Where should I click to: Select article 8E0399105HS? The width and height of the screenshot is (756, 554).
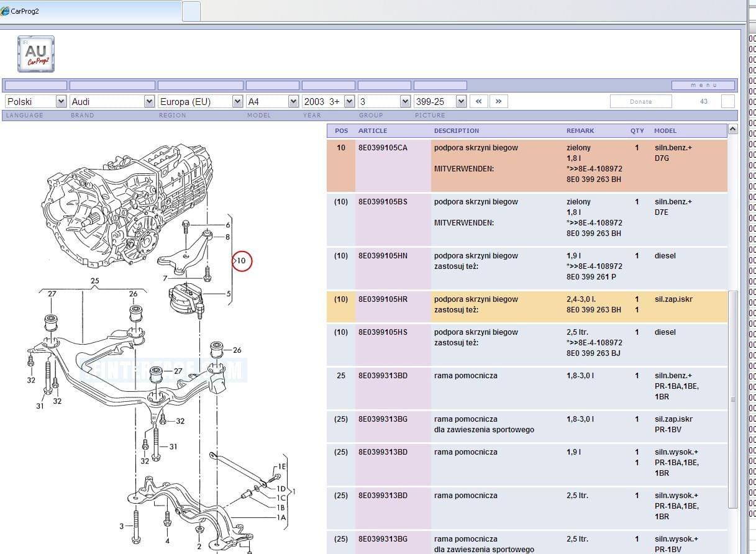pos(383,332)
